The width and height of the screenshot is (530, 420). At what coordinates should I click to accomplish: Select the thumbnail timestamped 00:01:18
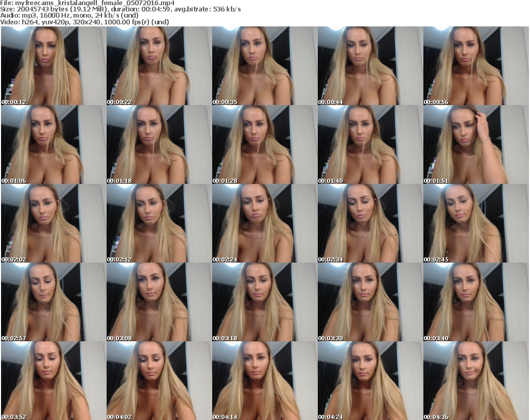159,144
